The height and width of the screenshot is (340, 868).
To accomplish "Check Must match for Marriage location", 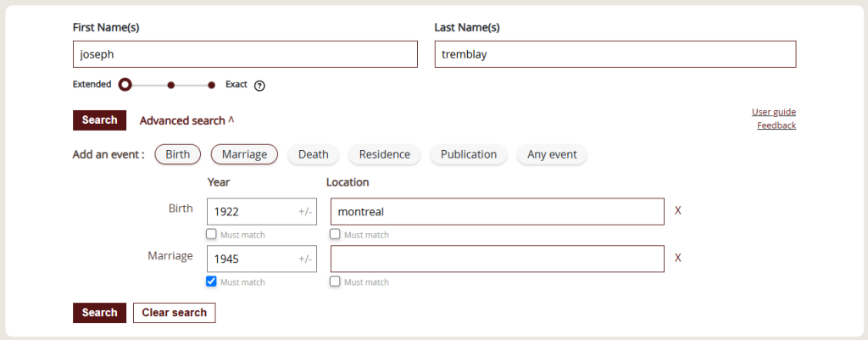I will click(x=335, y=281).
